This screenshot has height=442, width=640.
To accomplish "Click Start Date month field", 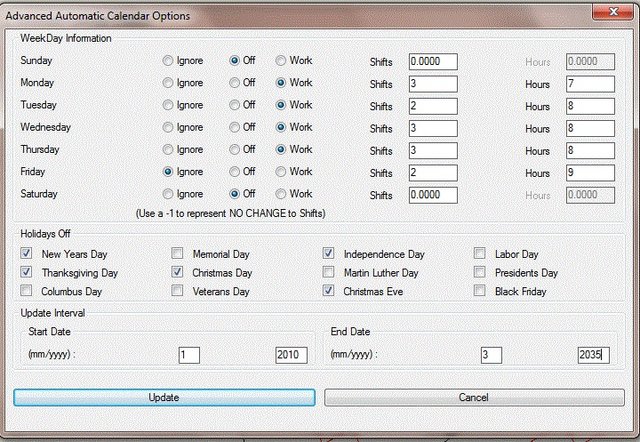I will [x=189, y=355].
